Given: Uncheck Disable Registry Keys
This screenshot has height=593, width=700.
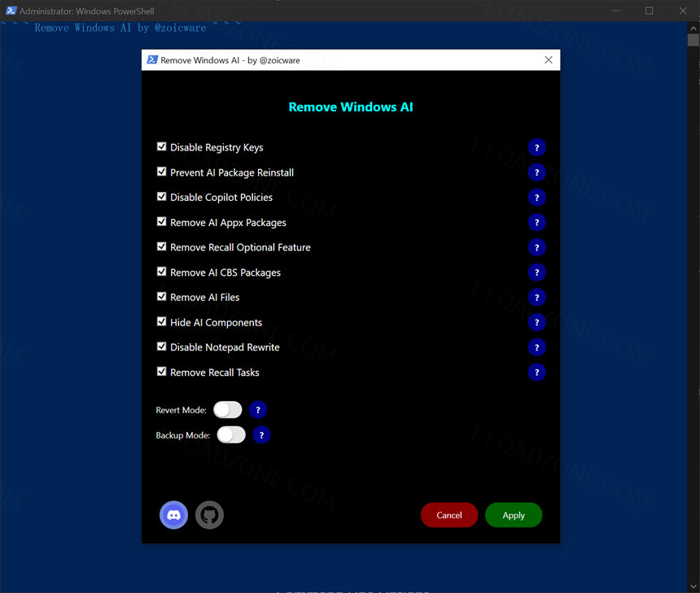Looking at the screenshot, I should pyautogui.click(x=162, y=146).
